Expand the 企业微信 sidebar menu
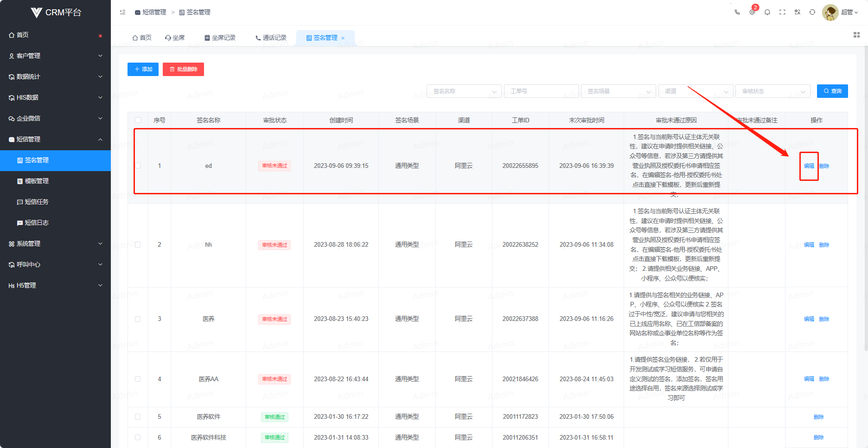 (55, 118)
